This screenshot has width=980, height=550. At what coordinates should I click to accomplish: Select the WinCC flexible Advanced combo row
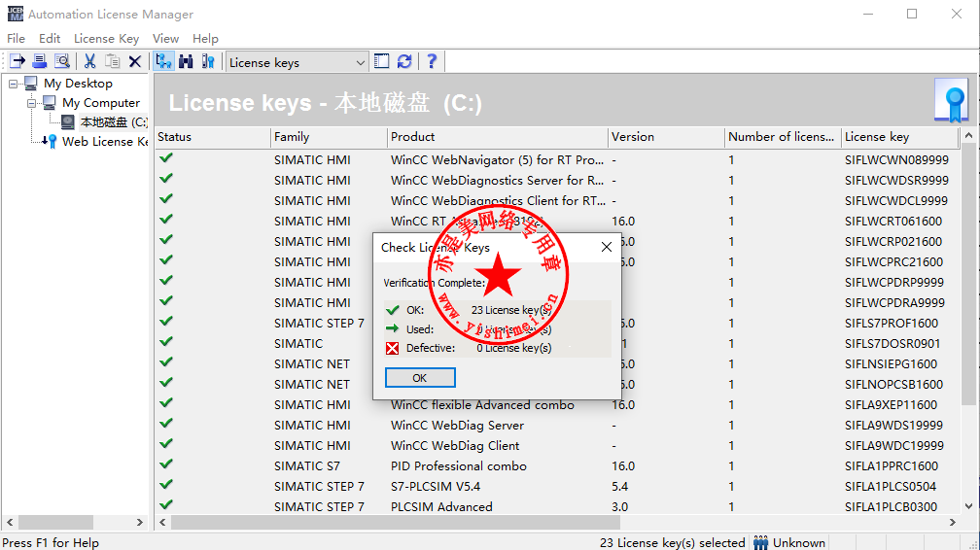click(556, 405)
